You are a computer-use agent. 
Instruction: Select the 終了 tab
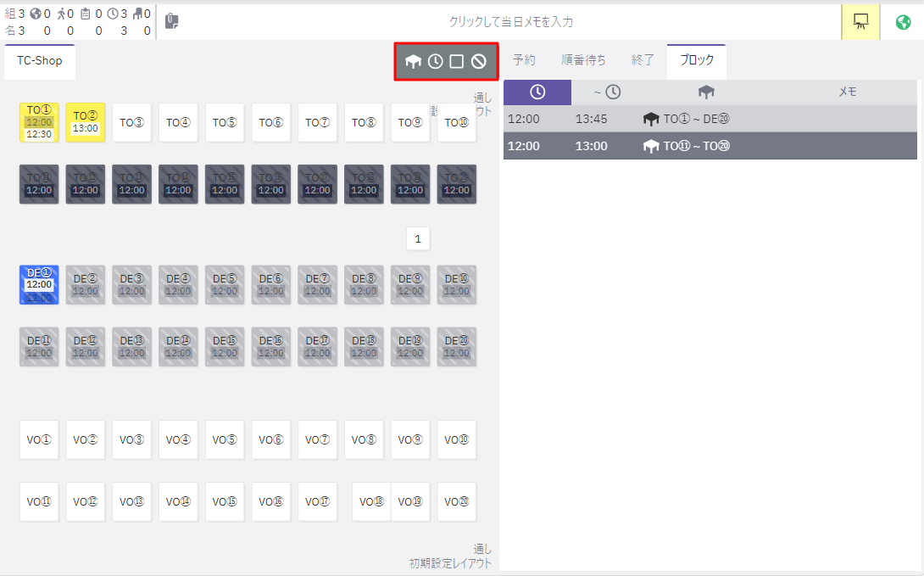pyautogui.click(x=643, y=60)
